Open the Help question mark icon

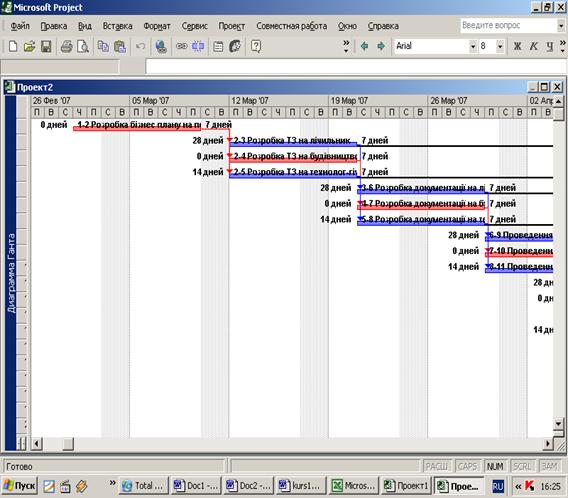[x=256, y=46]
